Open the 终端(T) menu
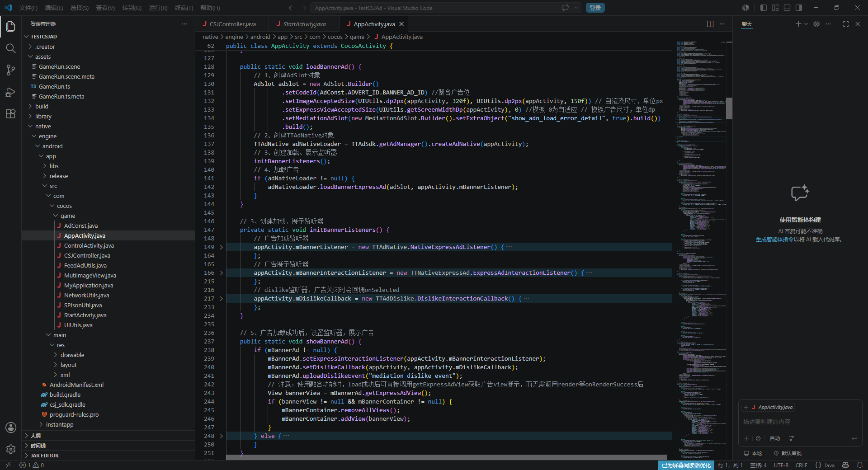The image size is (868, 470). coord(184,8)
